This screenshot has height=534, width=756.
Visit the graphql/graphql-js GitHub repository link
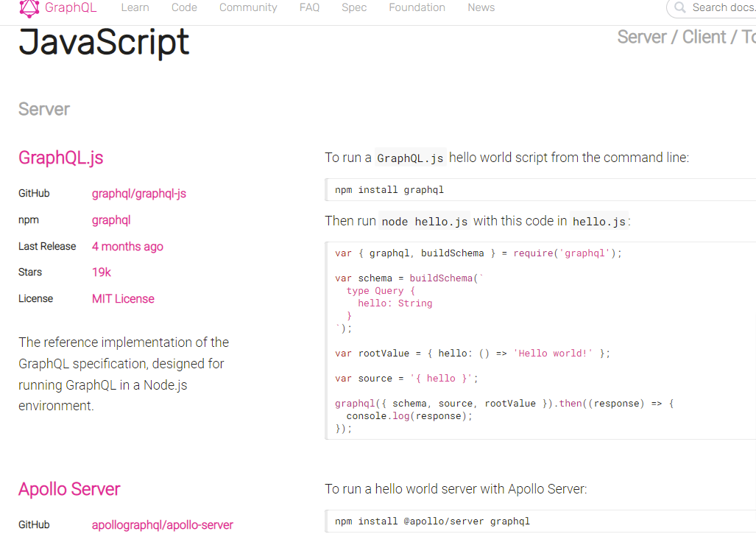pos(138,194)
